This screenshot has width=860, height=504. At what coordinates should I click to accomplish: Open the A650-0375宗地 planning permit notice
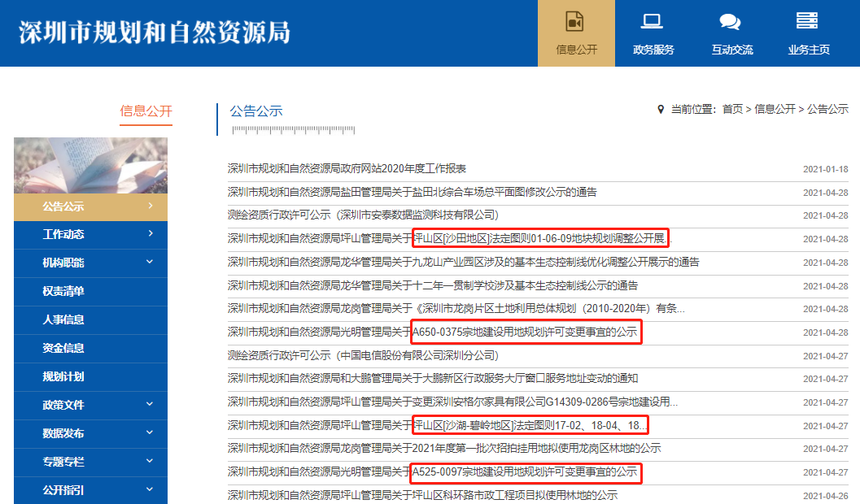pyautogui.click(x=432, y=332)
